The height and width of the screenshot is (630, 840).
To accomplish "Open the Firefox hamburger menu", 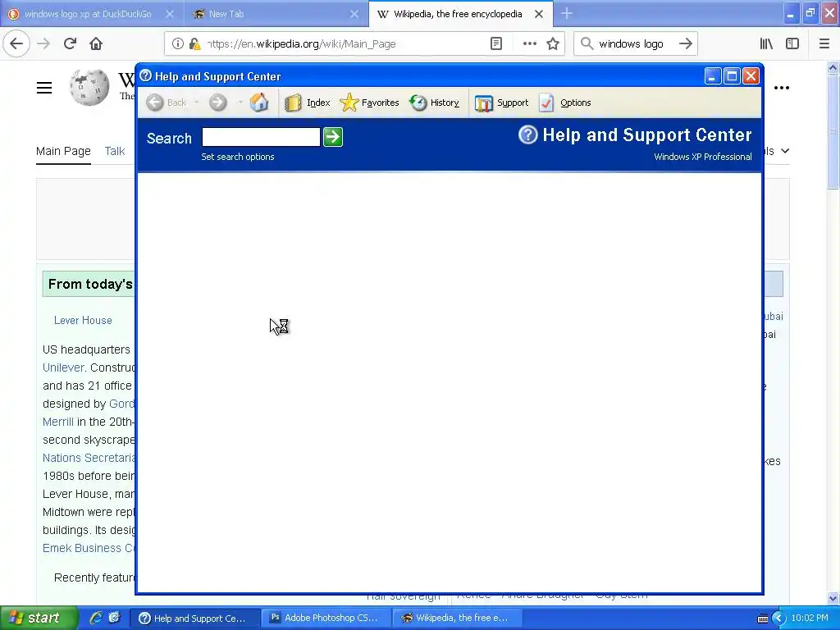I will pos(824,43).
